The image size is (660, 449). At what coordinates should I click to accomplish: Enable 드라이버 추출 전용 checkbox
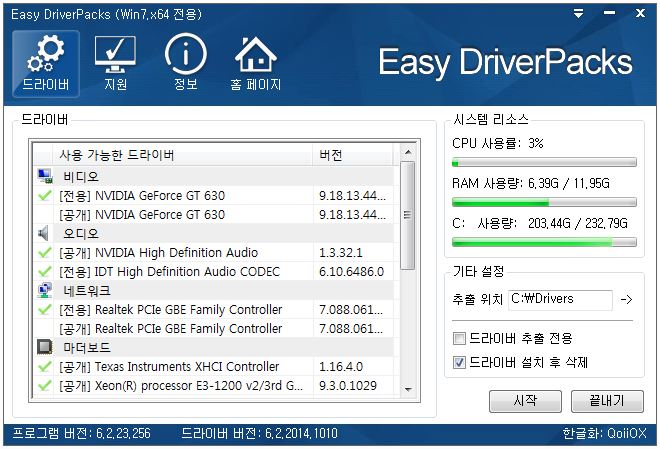click(x=459, y=338)
